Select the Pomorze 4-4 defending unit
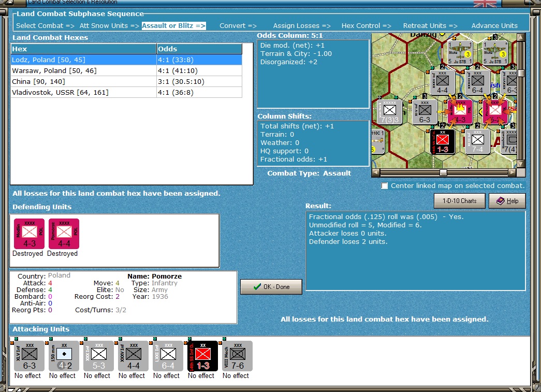 click(x=64, y=234)
